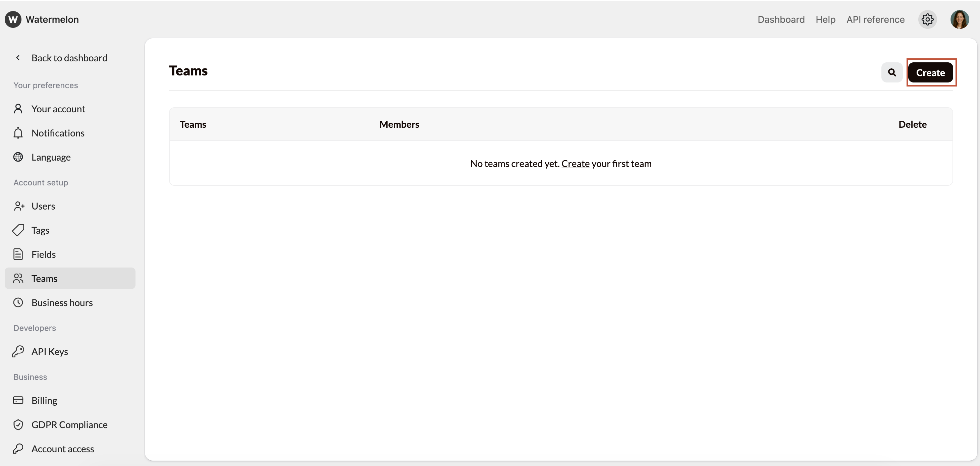980x466 pixels.
Task: Open the Users settings page
Action: tap(43, 206)
